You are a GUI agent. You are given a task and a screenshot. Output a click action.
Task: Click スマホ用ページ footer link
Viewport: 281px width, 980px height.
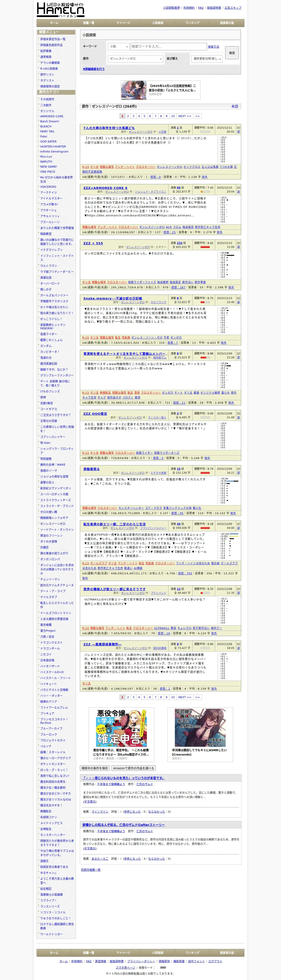coord(126,968)
